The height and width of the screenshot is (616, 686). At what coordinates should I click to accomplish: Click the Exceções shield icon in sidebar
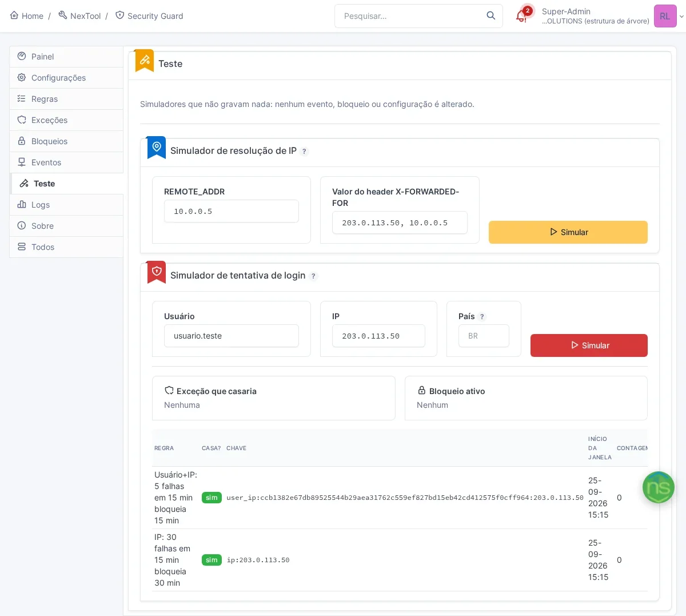[x=22, y=120]
